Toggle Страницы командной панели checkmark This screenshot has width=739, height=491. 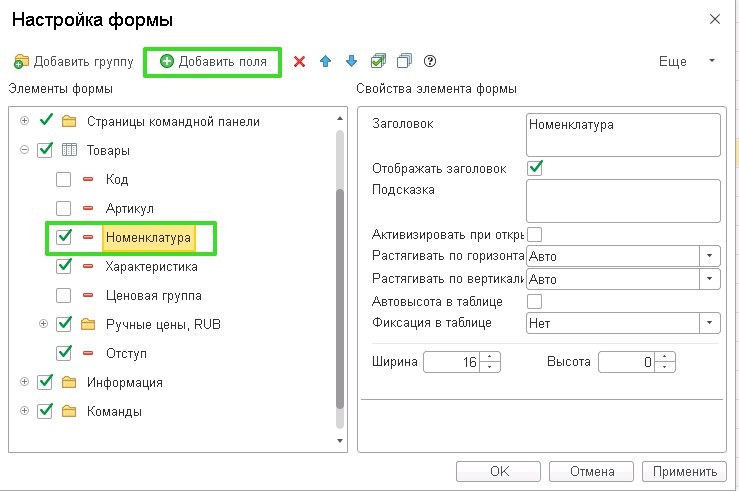[46, 120]
